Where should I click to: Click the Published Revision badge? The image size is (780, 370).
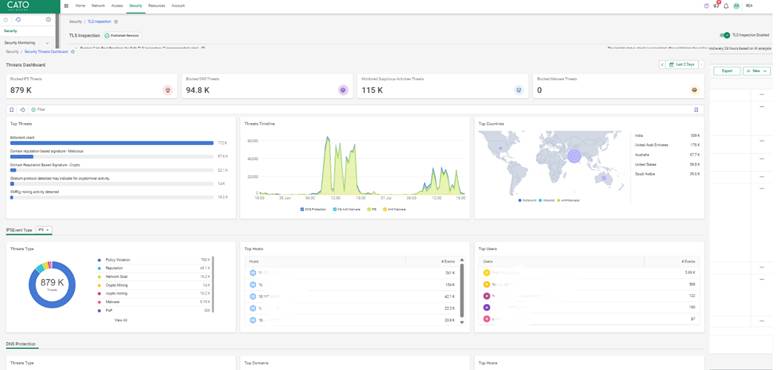click(122, 36)
